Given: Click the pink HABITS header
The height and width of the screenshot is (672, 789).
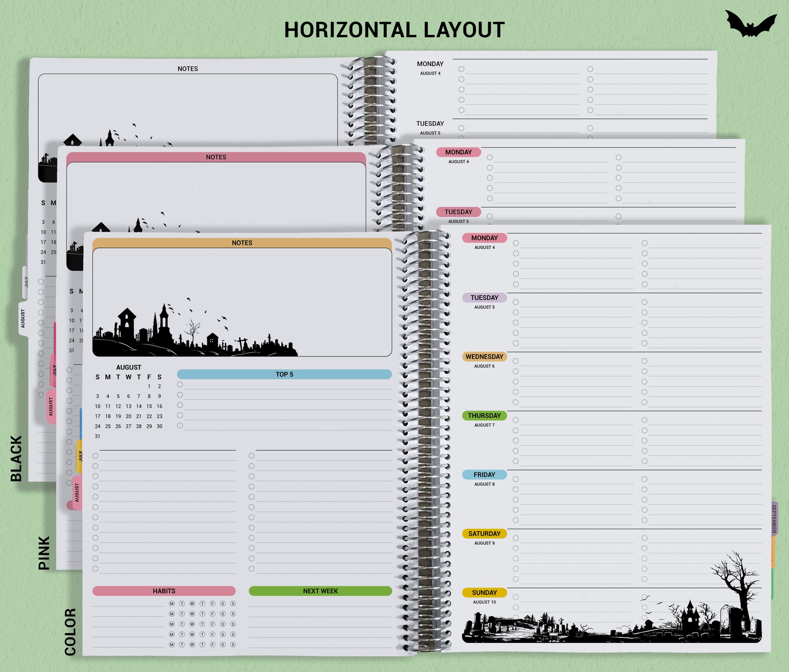Looking at the screenshot, I should tap(164, 591).
